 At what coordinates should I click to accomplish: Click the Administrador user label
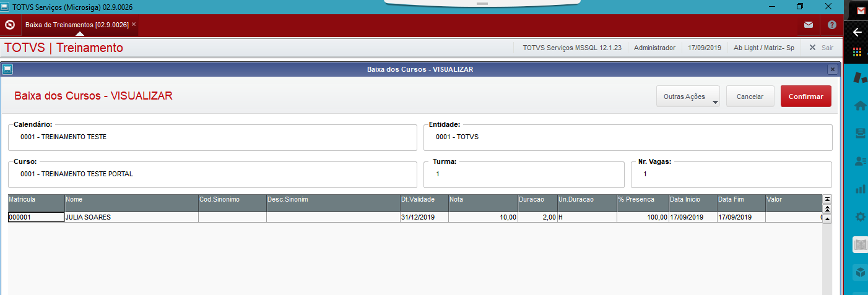click(654, 48)
